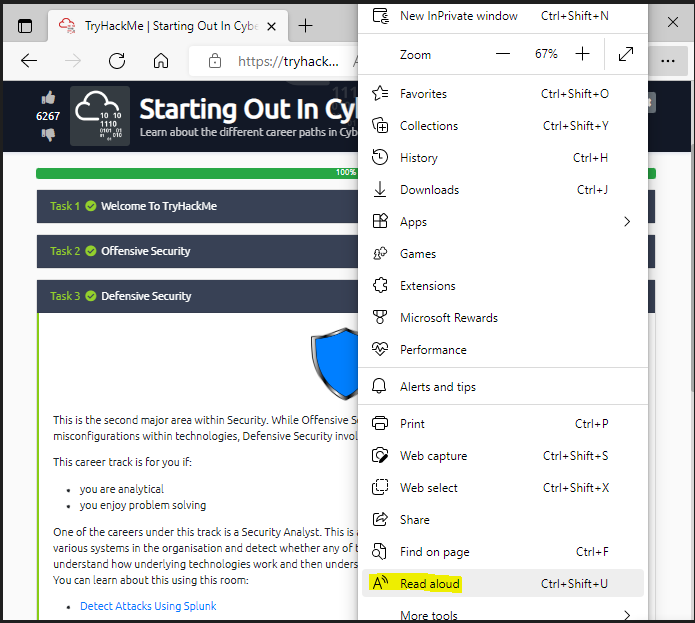The height and width of the screenshot is (623, 695).
Task: Click the Microsoft Rewards trophy icon
Action: [x=380, y=317]
